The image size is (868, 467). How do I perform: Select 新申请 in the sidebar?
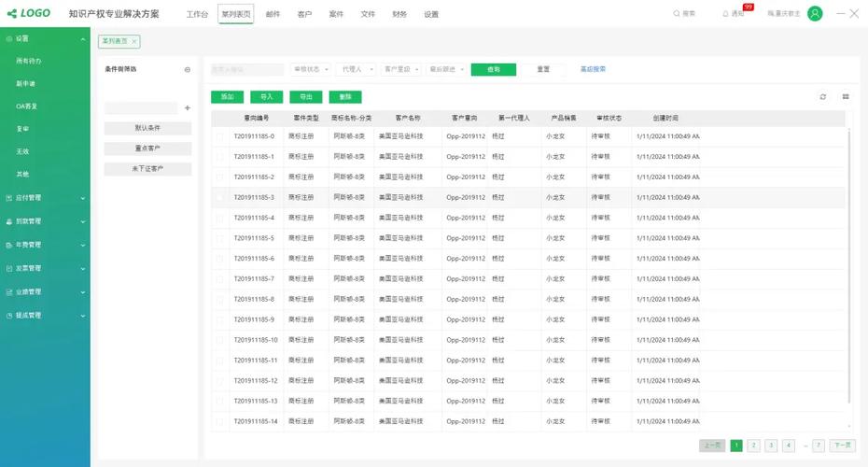pos(25,84)
